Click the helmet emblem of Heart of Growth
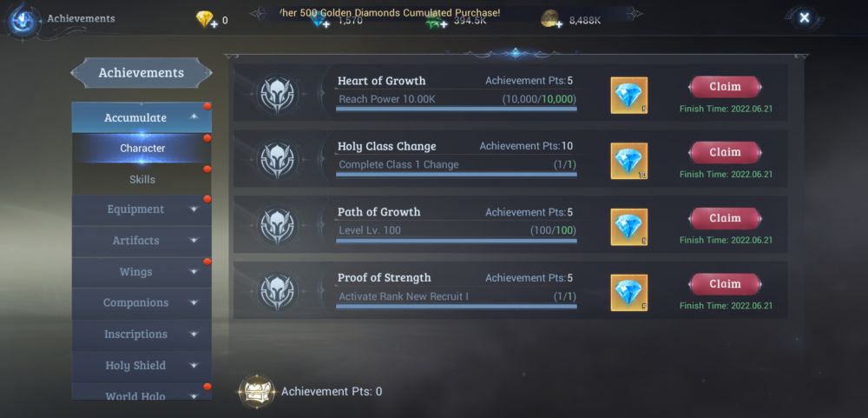Image resolution: width=868 pixels, height=418 pixels. coord(277,96)
